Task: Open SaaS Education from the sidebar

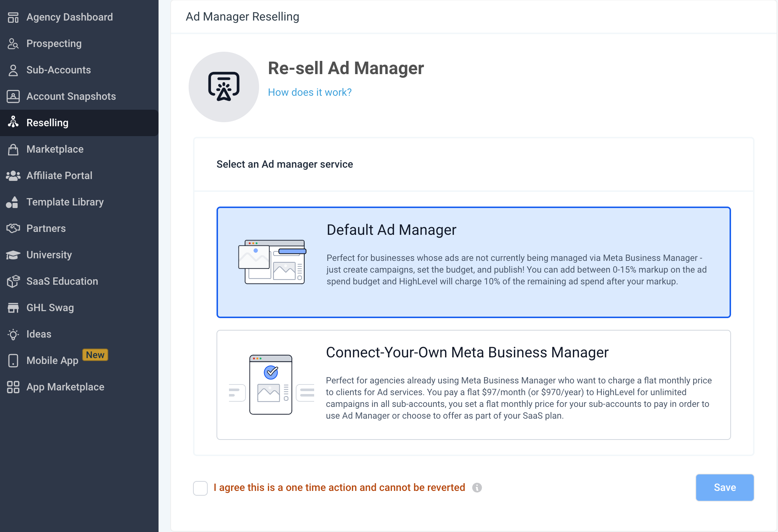Action: (x=62, y=281)
